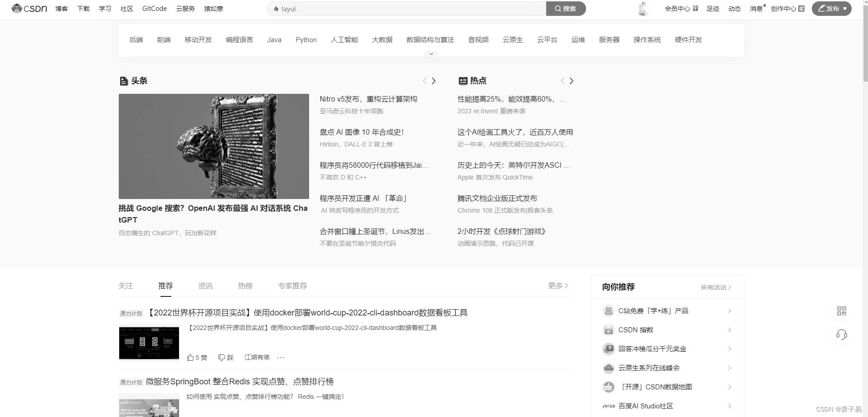Viewport: 868px width, 417px height.
Task: Switch to 关注 tab
Action: point(126,286)
